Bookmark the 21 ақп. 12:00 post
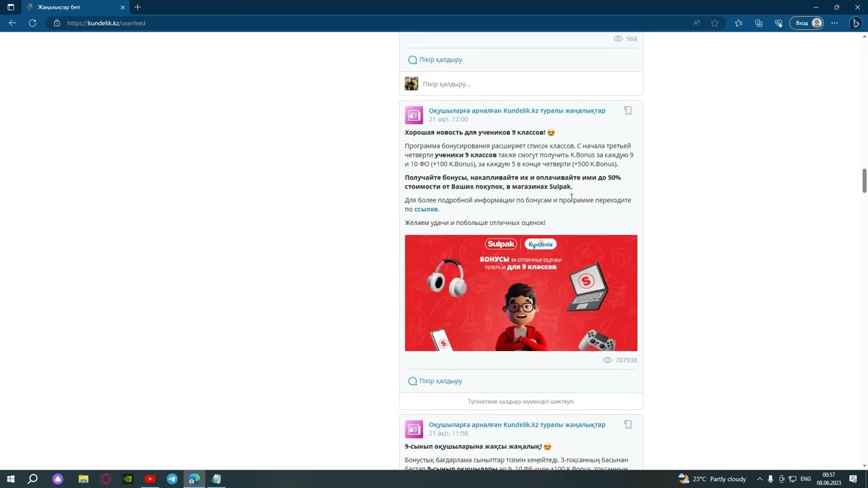 click(628, 110)
